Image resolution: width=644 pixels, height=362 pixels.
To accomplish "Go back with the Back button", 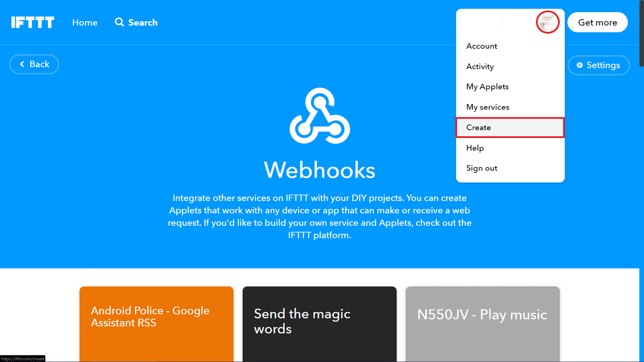I will tap(34, 64).
